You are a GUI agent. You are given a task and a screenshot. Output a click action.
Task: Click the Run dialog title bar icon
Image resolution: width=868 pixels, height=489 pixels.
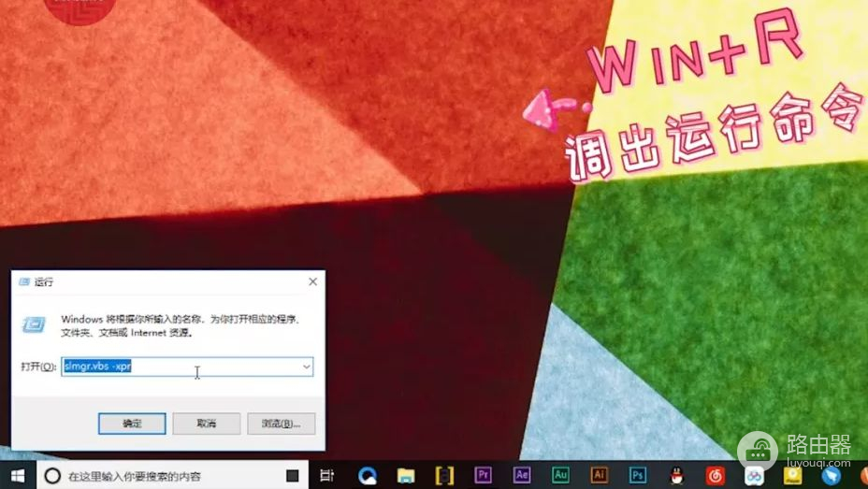[x=24, y=282]
